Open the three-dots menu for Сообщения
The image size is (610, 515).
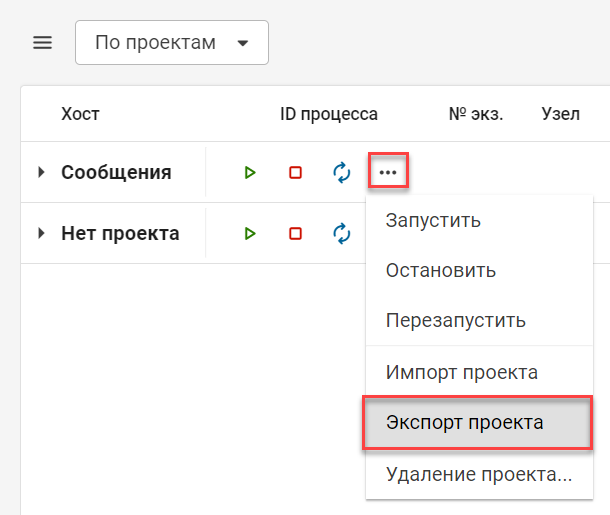pyautogui.click(x=388, y=172)
